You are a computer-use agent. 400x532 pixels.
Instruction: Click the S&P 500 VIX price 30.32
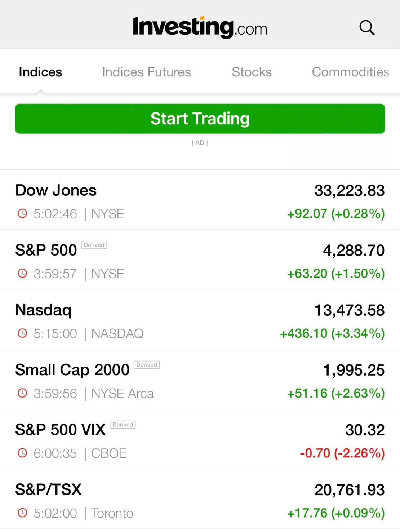click(365, 430)
